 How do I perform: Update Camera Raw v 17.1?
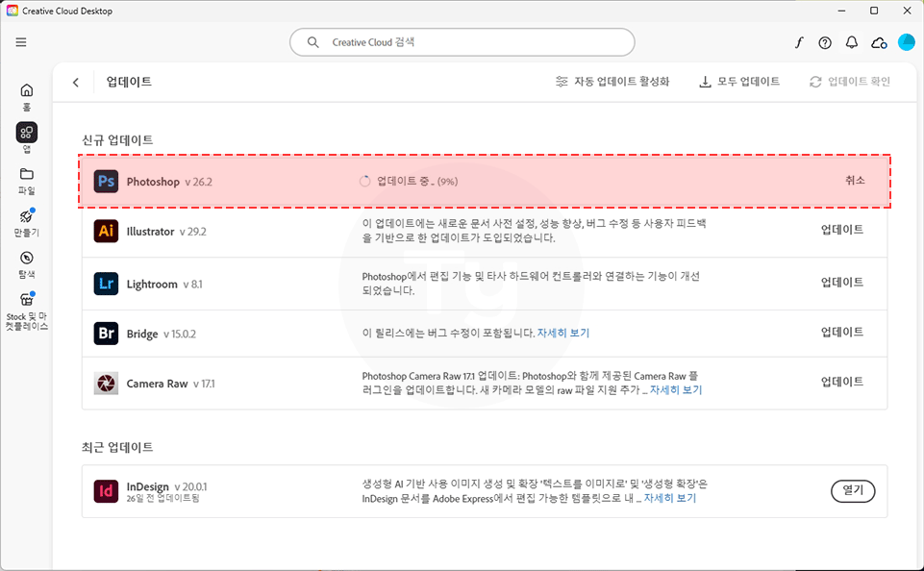(x=842, y=382)
